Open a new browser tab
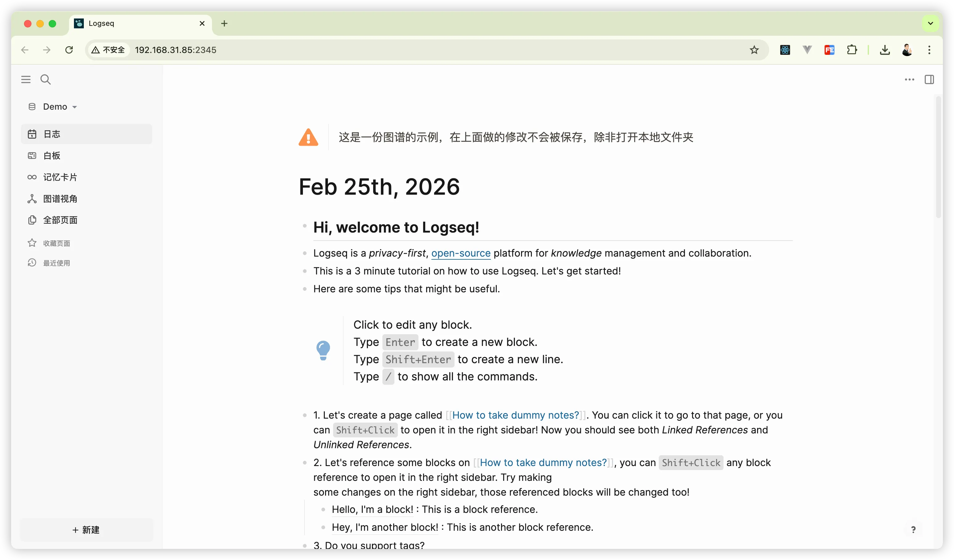The image size is (954, 560). (x=224, y=23)
